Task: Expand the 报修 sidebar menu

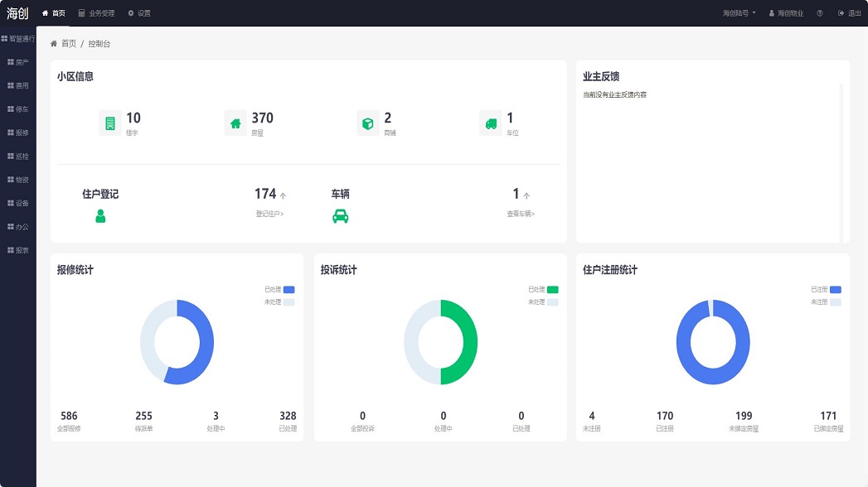Action: coord(17,133)
